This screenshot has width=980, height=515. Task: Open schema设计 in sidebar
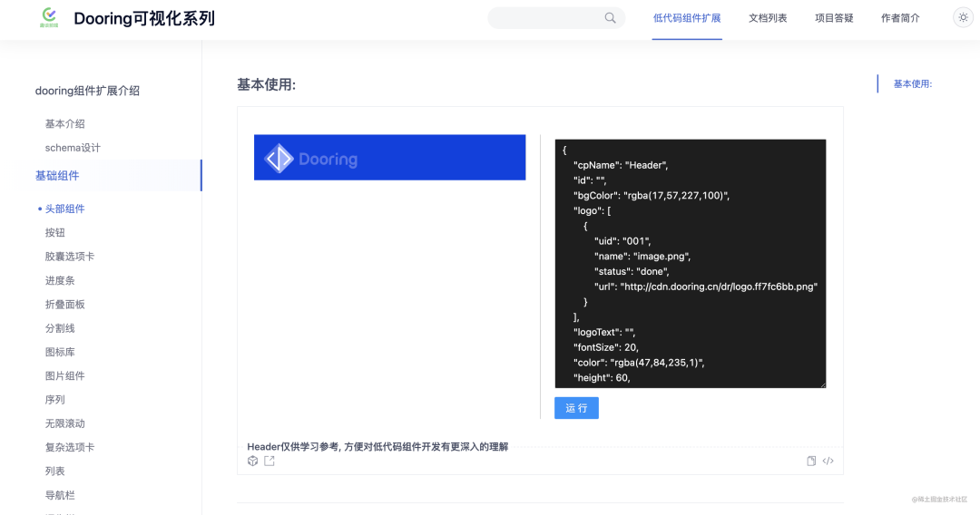[73, 147]
